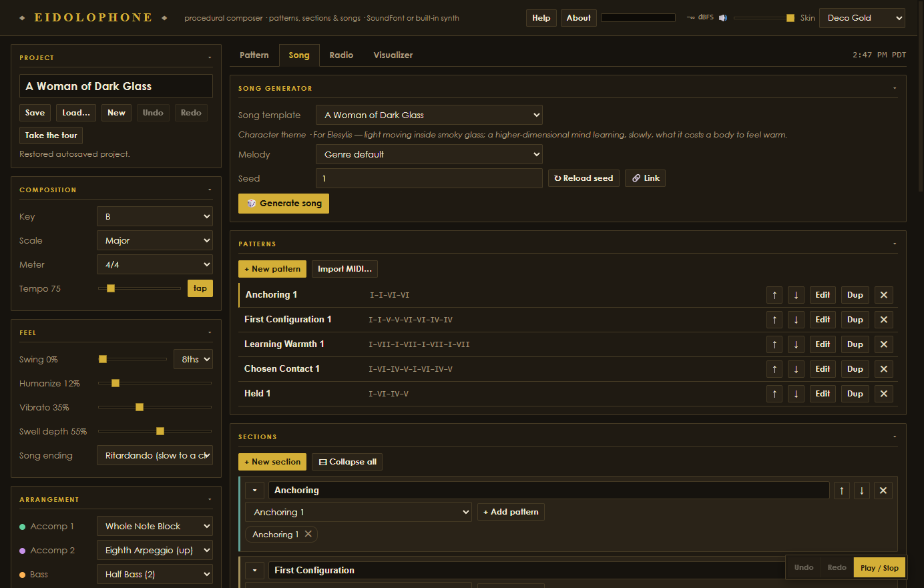The width and height of the screenshot is (924, 588).
Task: Move the Anchoring section down
Action: pos(861,491)
